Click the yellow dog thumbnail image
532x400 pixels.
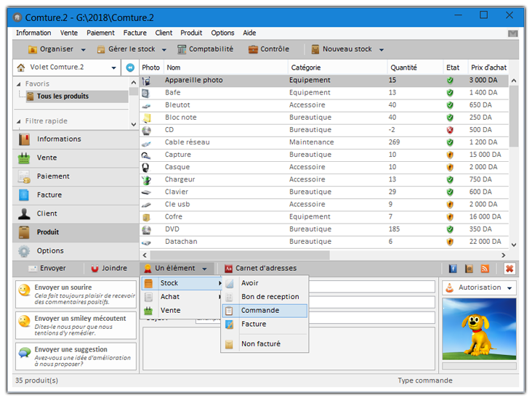click(478, 328)
